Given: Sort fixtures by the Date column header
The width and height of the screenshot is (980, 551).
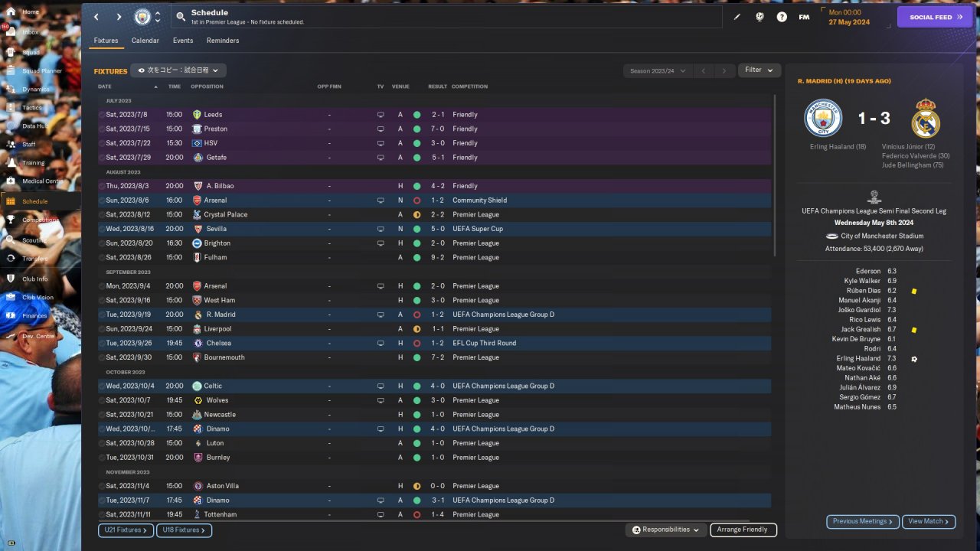Looking at the screenshot, I should [x=105, y=86].
